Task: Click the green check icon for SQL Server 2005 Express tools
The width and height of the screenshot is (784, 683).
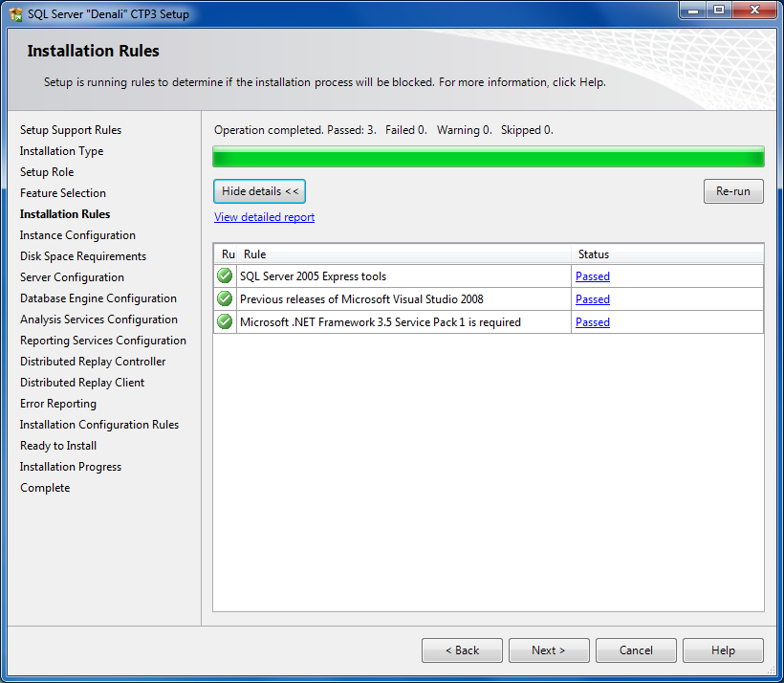Action: (x=225, y=275)
